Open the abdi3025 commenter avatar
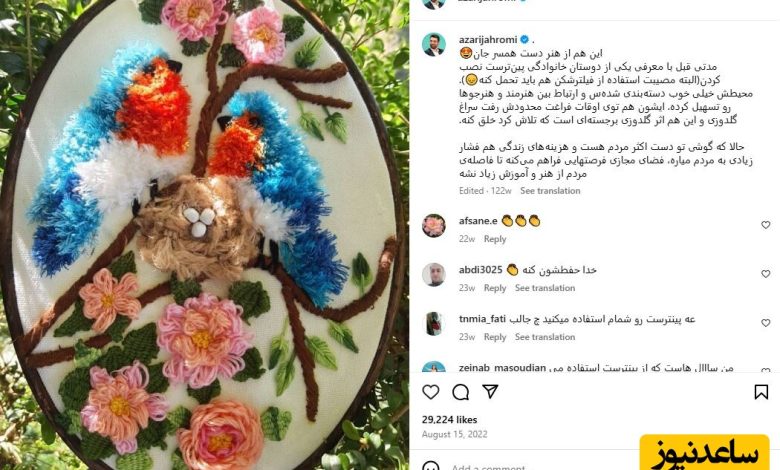The height and width of the screenshot is (470, 780). click(434, 274)
